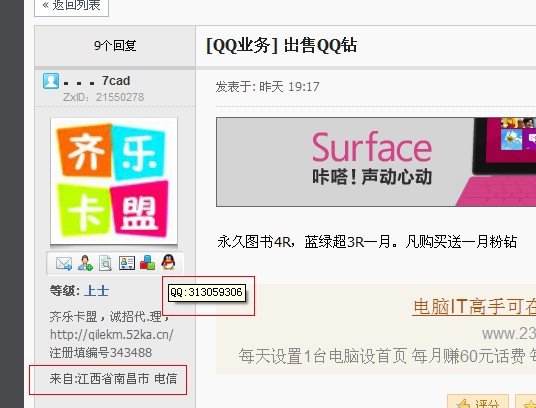Screen dimensions: 536x408
Task: Click the return to list button
Action: click(71, 6)
